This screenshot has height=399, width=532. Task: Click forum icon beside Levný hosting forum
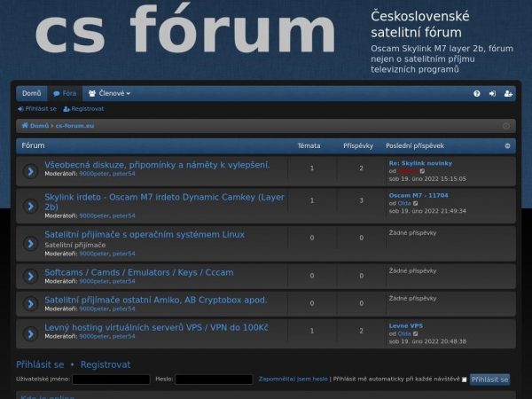[x=30, y=334]
